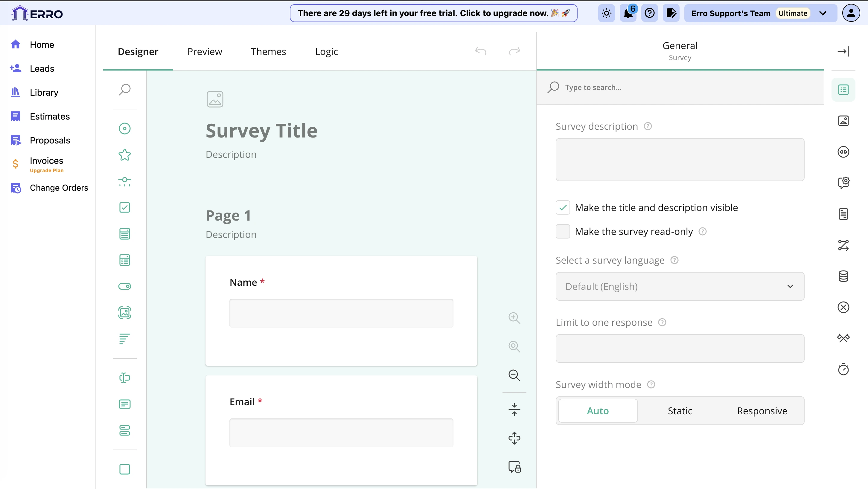
Task: Select the checkbox question toolbox icon
Action: coord(124,207)
